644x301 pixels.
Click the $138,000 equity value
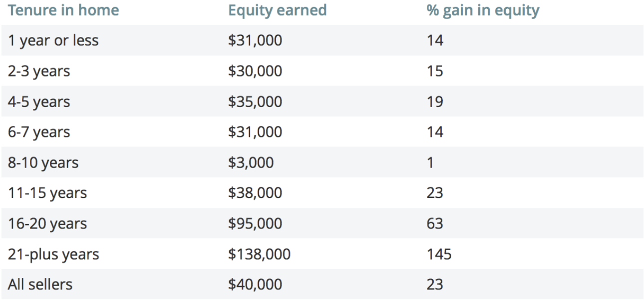[x=259, y=254]
